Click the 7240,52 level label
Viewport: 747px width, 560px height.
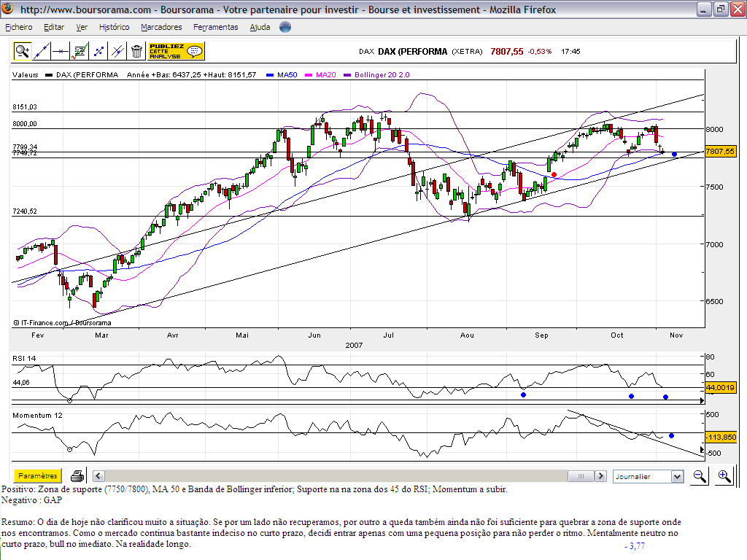(24, 211)
